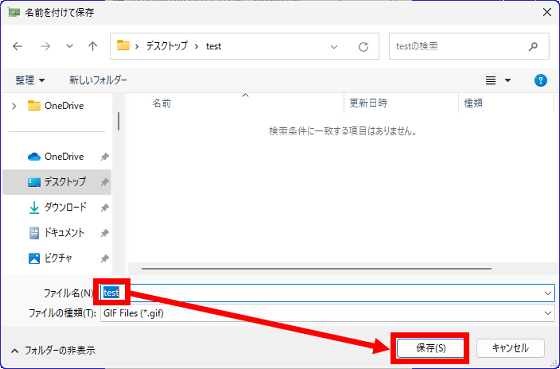Go back with the left arrow icon

[18, 46]
